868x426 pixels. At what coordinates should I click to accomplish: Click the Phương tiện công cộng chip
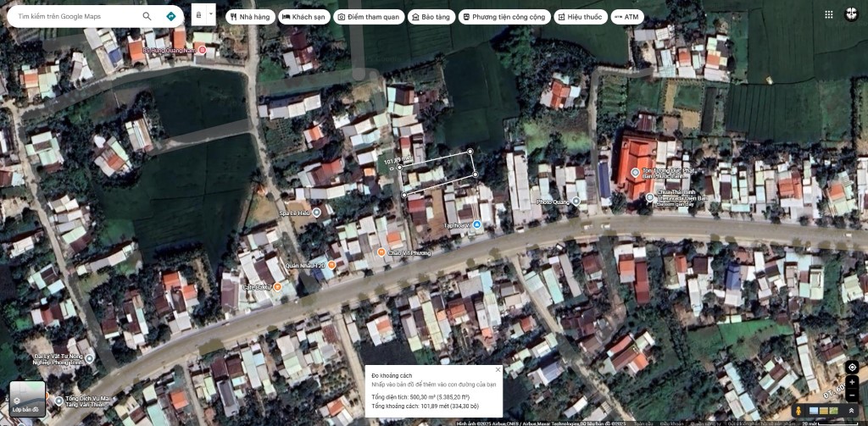pyautogui.click(x=504, y=17)
